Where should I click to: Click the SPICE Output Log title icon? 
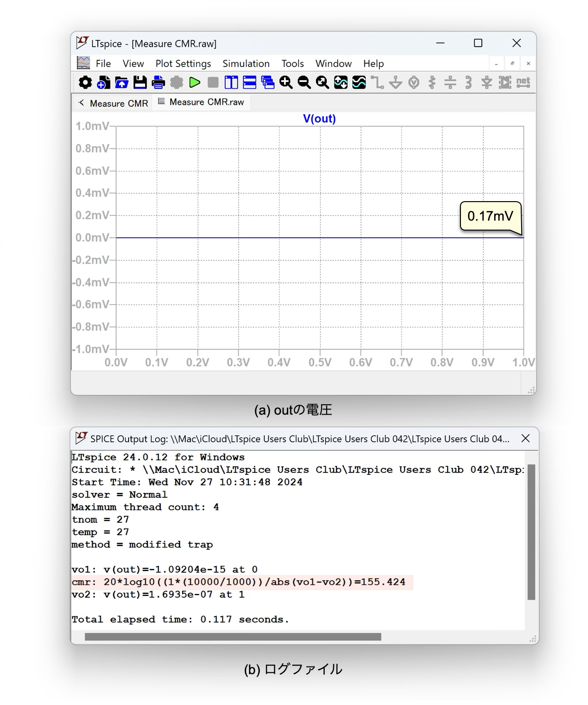[82, 438]
